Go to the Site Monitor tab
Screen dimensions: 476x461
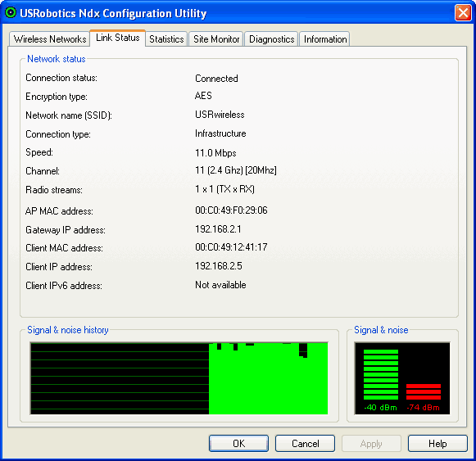click(x=216, y=39)
